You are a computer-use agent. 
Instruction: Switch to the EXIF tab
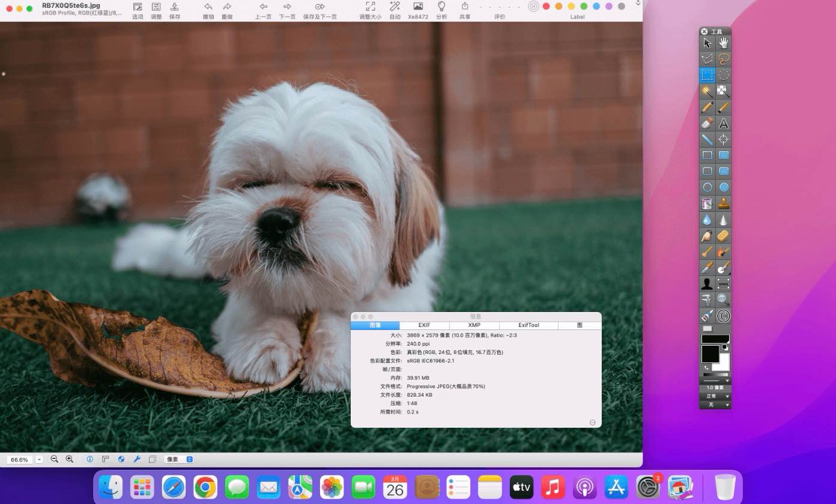(x=424, y=325)
